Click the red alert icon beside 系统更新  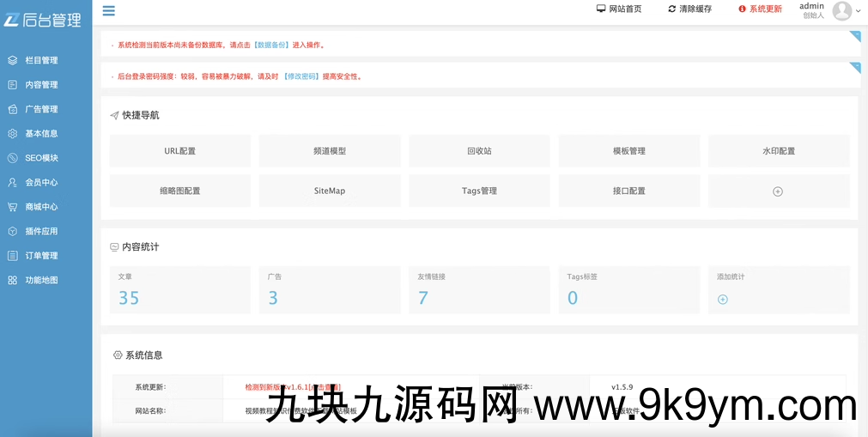point(743,9)
